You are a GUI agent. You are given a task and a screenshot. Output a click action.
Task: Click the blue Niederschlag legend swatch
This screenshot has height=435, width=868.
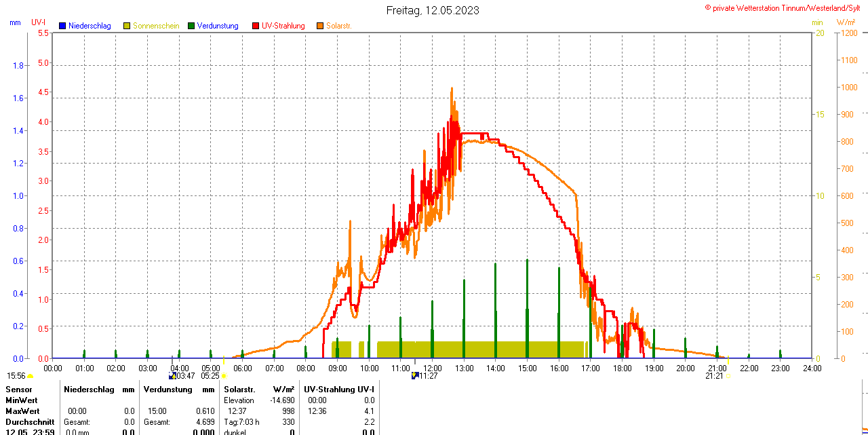pyautogui.click(x=62, y=26)
